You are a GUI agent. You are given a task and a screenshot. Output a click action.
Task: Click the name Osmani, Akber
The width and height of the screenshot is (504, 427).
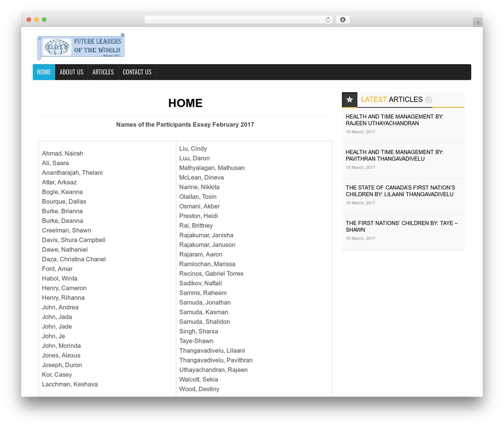(x=199, y=206)
